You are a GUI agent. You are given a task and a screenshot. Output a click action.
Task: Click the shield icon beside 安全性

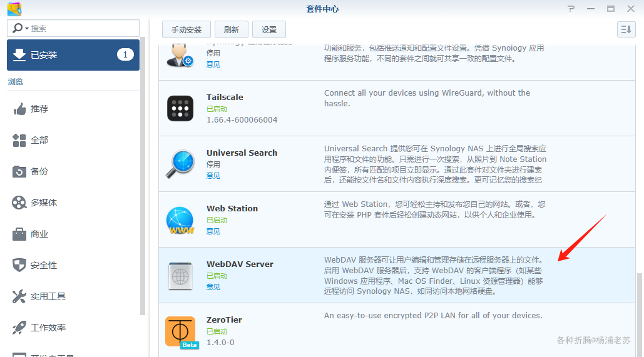19,265
